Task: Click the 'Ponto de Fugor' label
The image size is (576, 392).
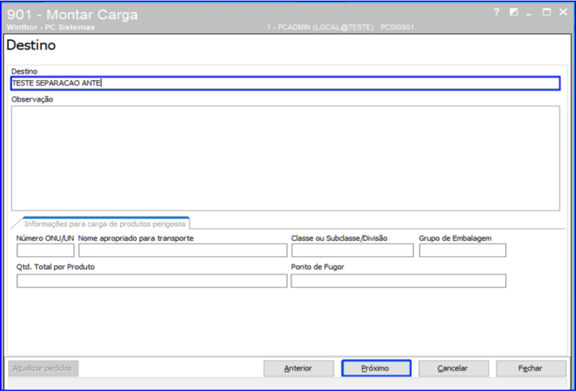Action: (317, 267)
